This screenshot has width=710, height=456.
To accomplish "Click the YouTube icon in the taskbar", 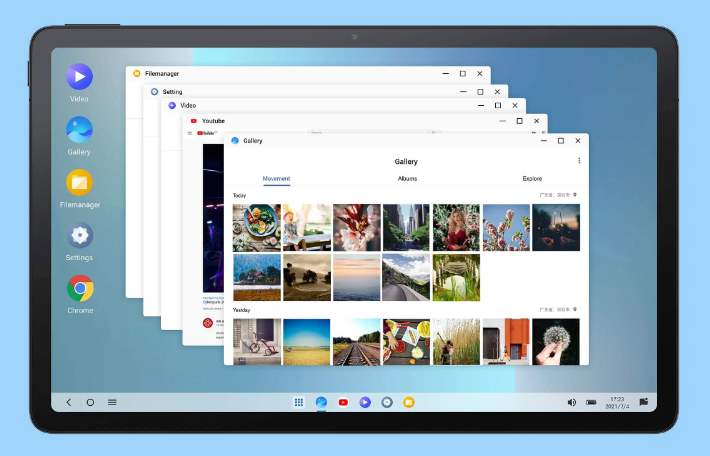I will pos(343,402).
